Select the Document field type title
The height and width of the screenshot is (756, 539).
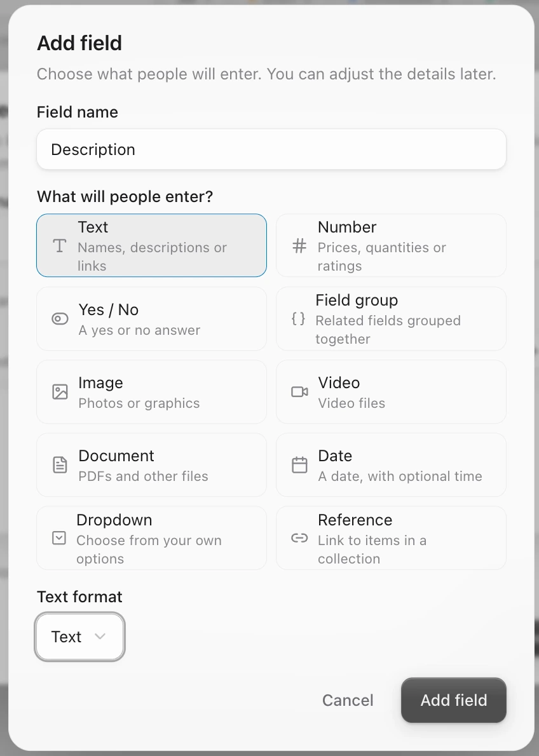116,456
